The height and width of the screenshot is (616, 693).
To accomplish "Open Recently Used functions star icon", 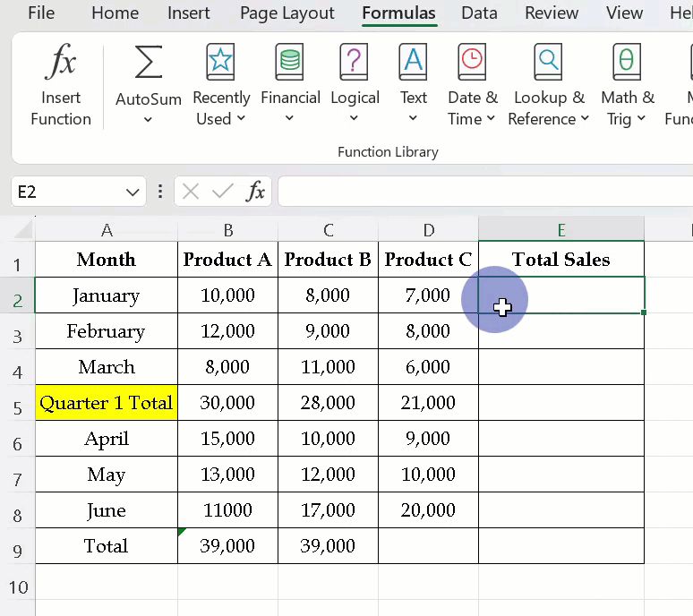I will 220,62.
